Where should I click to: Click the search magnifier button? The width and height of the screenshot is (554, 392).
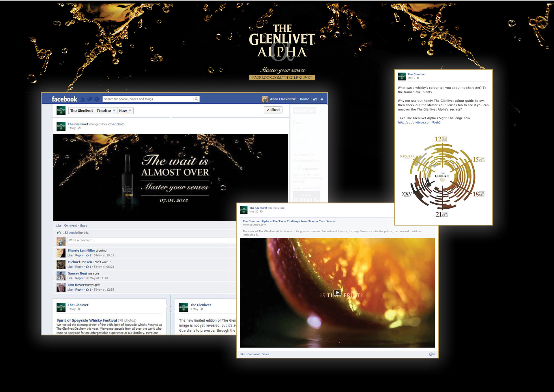pos(196,99)
